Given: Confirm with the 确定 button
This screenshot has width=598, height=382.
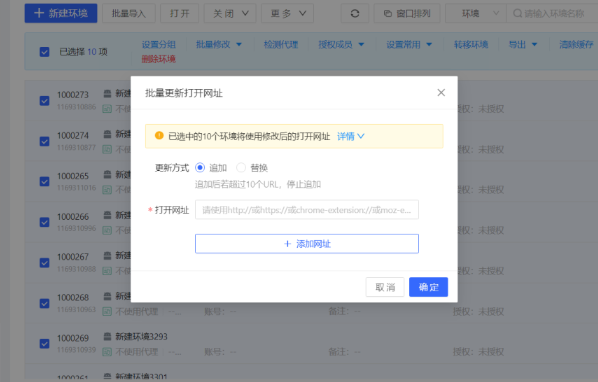Looking at the screenshot, I should point(428,287).
